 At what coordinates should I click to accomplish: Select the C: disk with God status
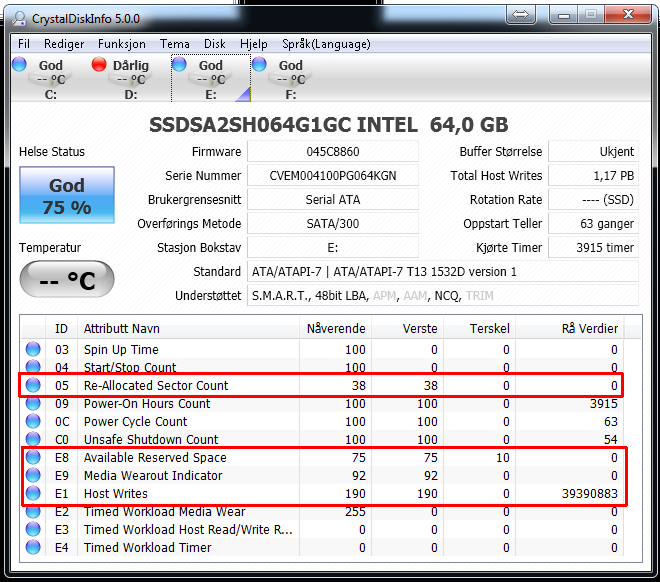point(51,79)
